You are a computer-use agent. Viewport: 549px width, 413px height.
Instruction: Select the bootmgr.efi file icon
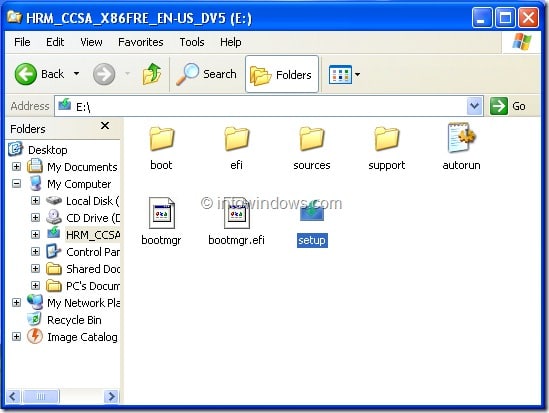coord(237,213)
